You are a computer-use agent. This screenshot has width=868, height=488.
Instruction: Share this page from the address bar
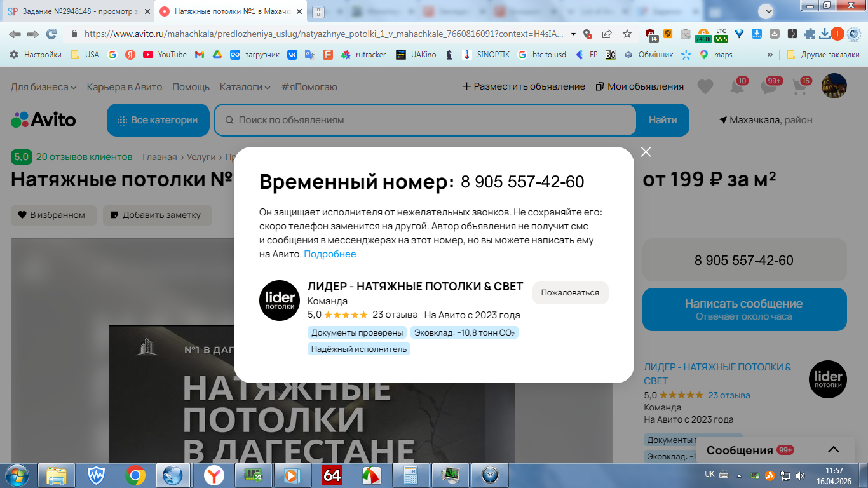[607, 34]
